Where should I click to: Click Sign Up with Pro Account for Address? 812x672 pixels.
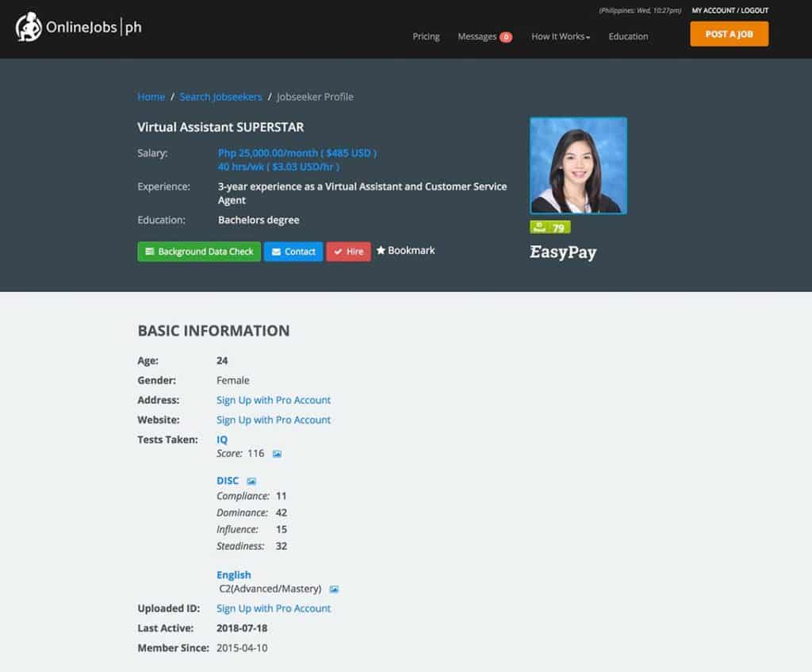point(273,400)
